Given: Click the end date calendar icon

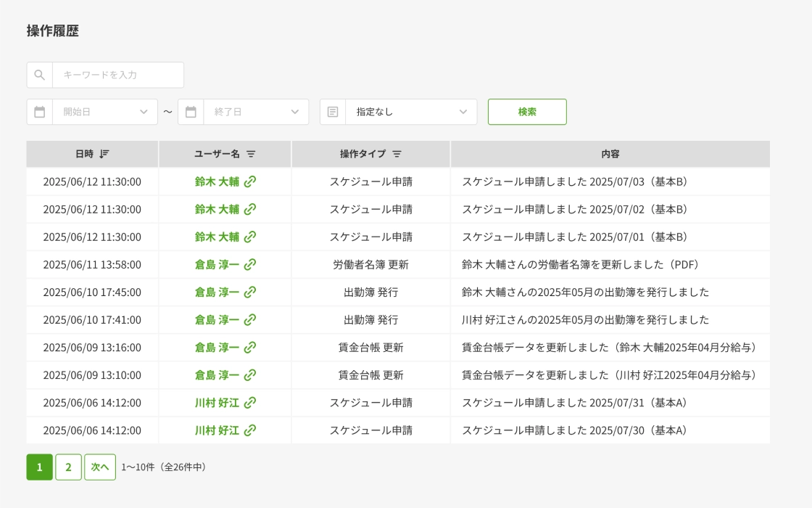Looking at the screenshot, I should click(191, 112).
